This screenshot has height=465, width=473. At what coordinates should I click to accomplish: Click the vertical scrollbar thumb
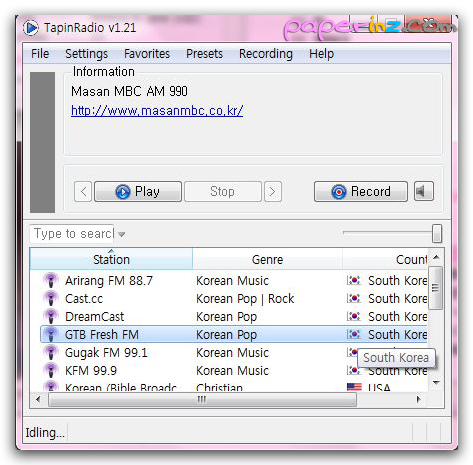(x=435, y=288)
